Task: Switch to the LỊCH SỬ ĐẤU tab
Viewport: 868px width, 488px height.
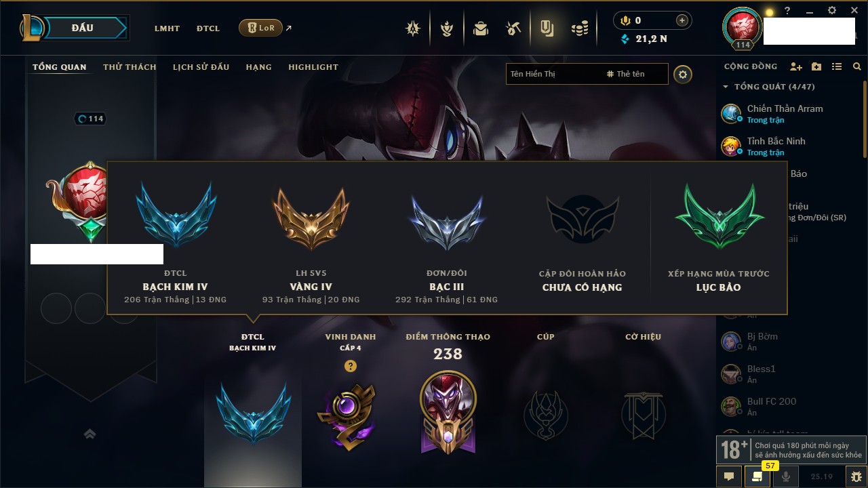Action: point(201,67)
